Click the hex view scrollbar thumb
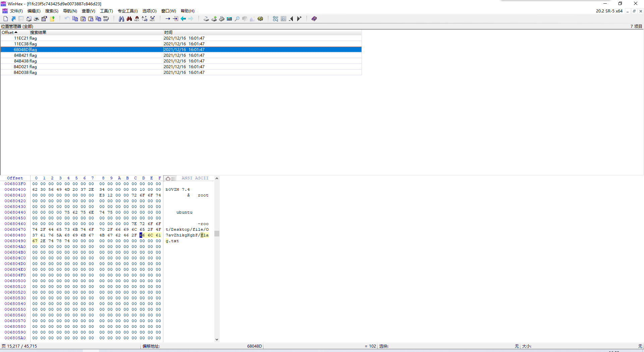The width and height of the screenshot is (644, 352). pyautogui.click(x=217, y=234)
